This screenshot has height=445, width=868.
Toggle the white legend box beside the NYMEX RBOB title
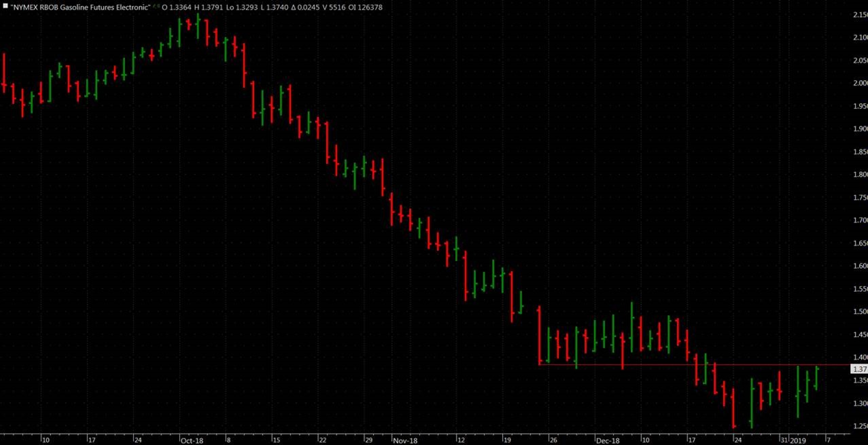pyautogui.click(x=5, y=6)
